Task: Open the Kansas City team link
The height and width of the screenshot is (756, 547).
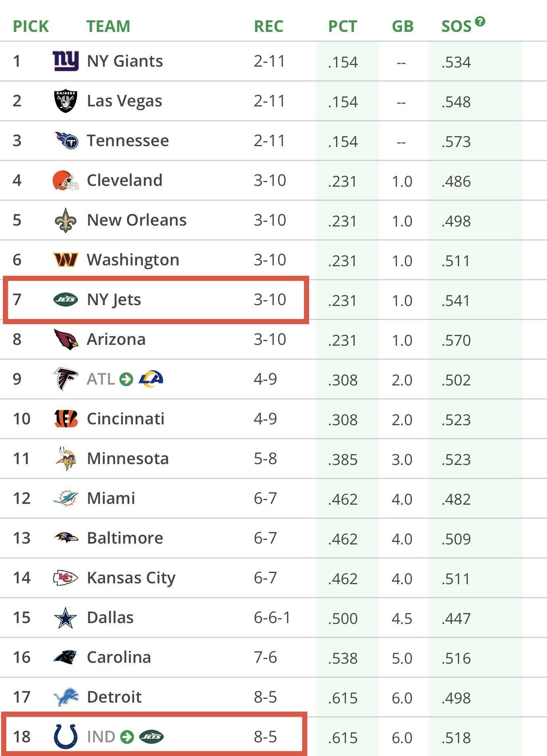Action: click(131, 578)
